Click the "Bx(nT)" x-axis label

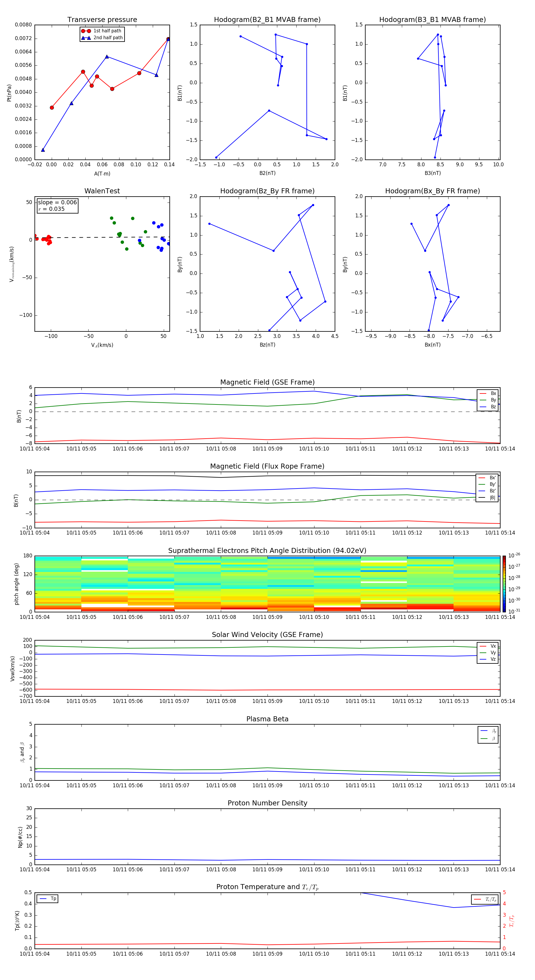(432, 345)
